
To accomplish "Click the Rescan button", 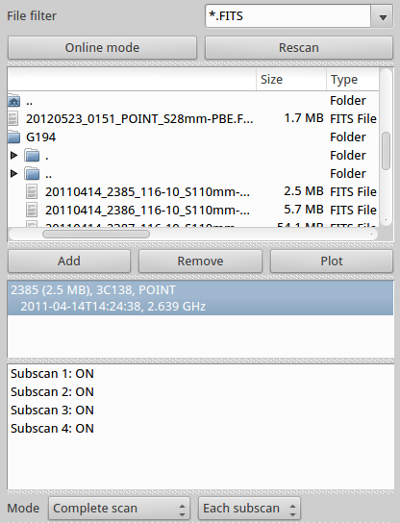I will [x=299, y=48].
